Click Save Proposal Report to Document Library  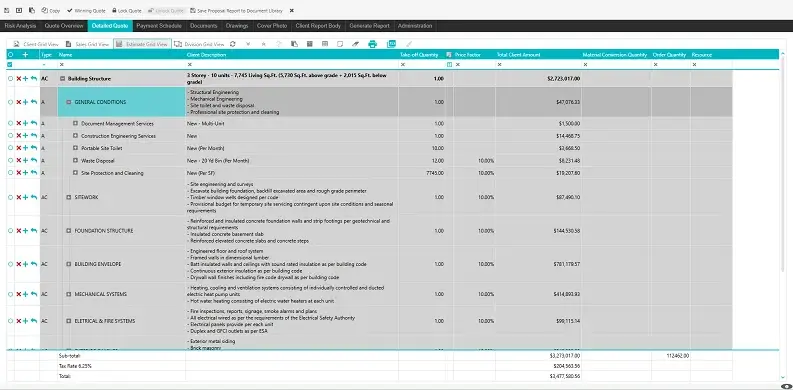coord(236,10)
